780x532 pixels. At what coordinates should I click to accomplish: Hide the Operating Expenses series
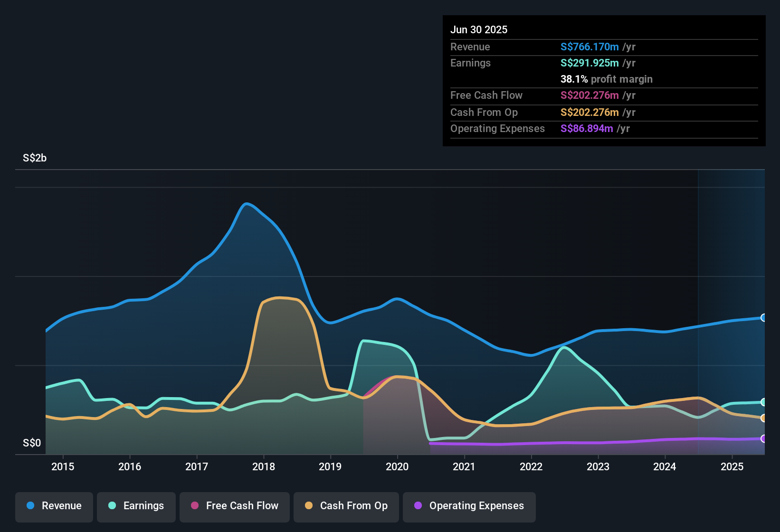tap(469, 506)
